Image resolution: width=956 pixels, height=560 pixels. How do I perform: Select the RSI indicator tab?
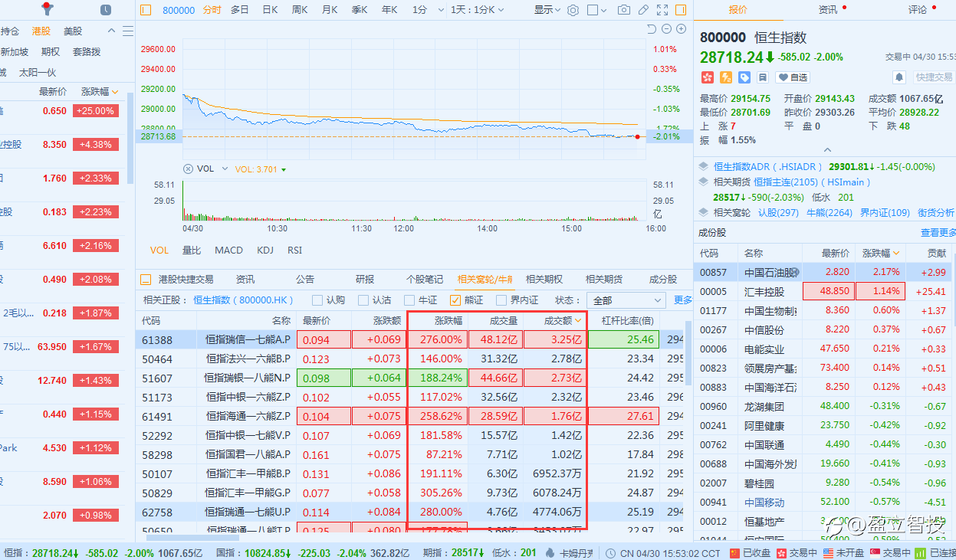pyautogui.click(x=294, y=251)
